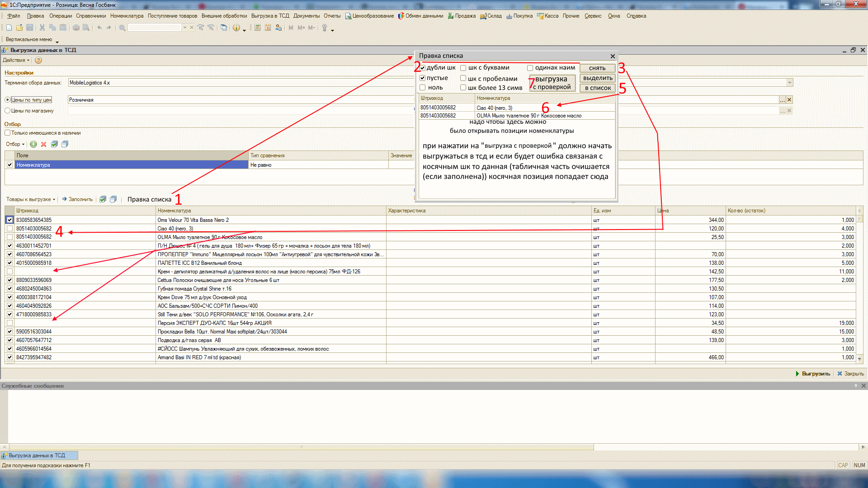Expand the 'Терминал сбора данных' dropdown

pos(790,83)
